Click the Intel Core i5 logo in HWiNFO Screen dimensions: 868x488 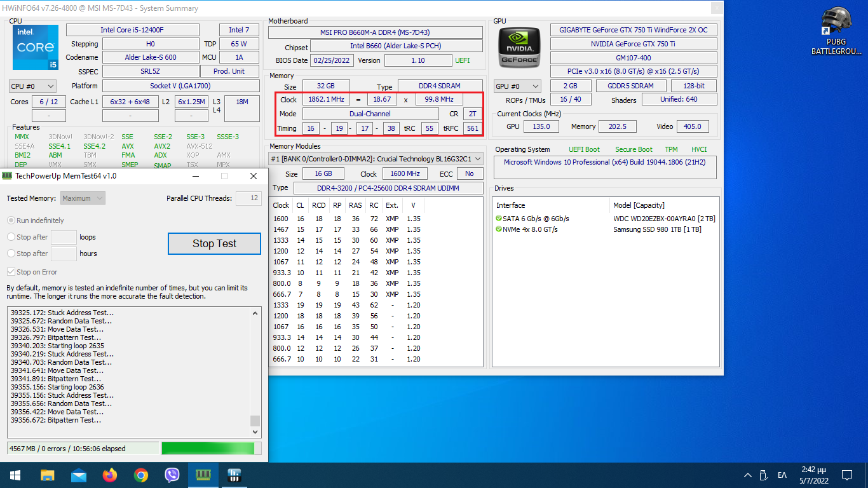coord(36,48)
